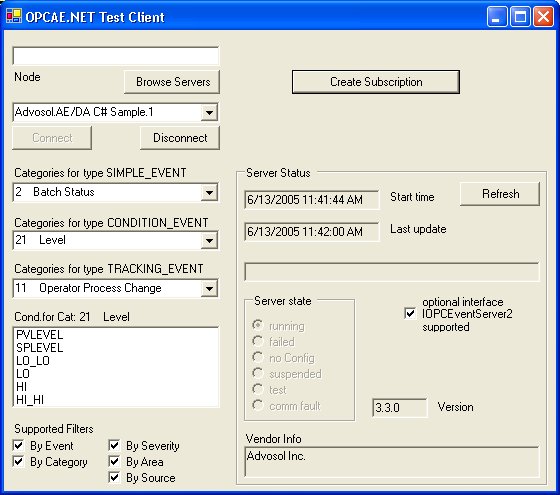Click Browse Servers button

[x=172, y=82]
